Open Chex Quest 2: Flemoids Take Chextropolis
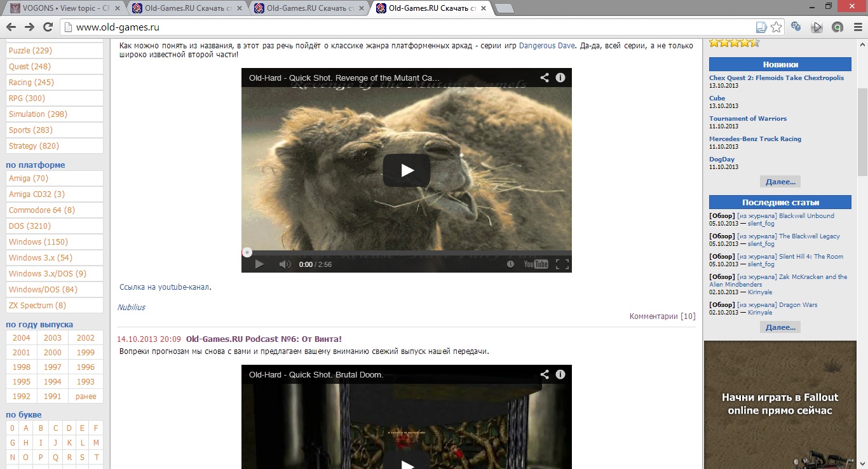 tap(776, 78)
